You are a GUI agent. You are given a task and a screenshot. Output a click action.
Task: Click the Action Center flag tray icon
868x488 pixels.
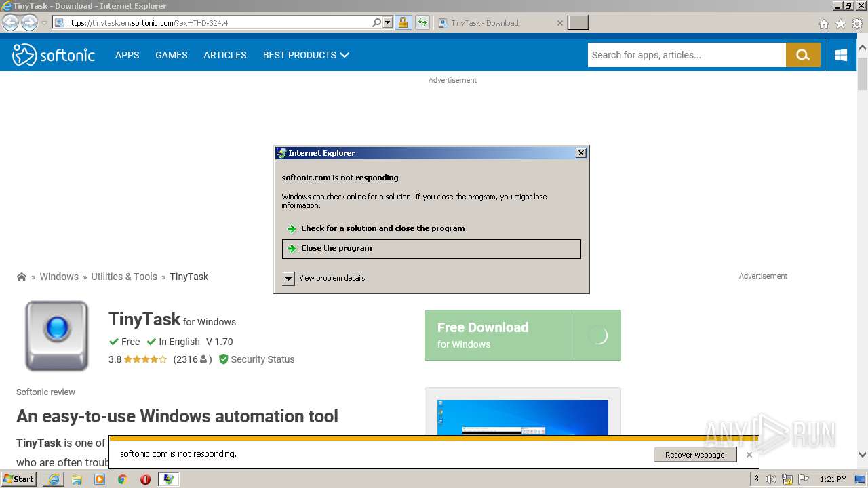point(804,479)
